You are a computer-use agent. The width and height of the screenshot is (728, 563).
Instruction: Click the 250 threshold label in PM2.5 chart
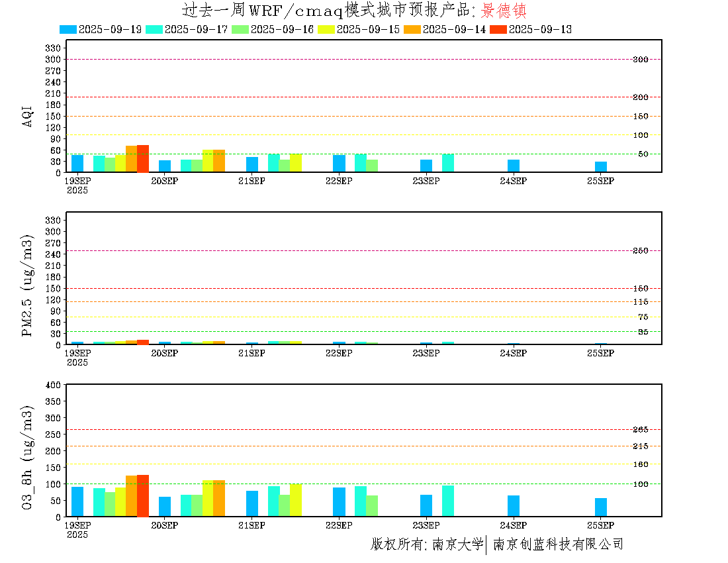[x=641, y=251]
